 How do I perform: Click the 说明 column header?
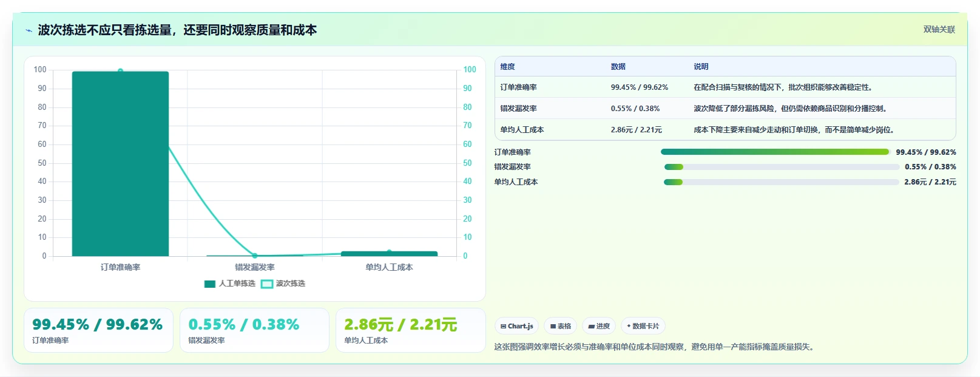coord(701,67)
